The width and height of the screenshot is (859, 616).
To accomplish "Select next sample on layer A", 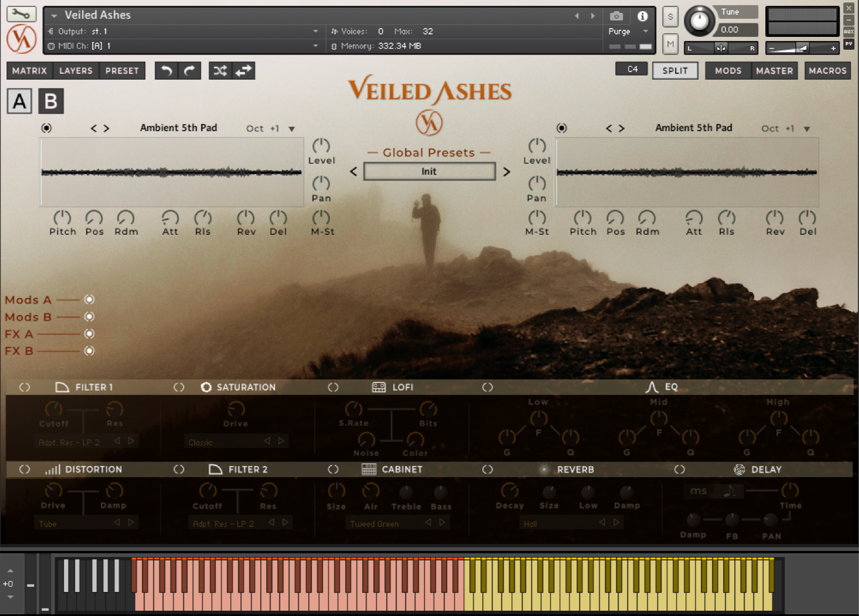I will click(x=107, y=128).
